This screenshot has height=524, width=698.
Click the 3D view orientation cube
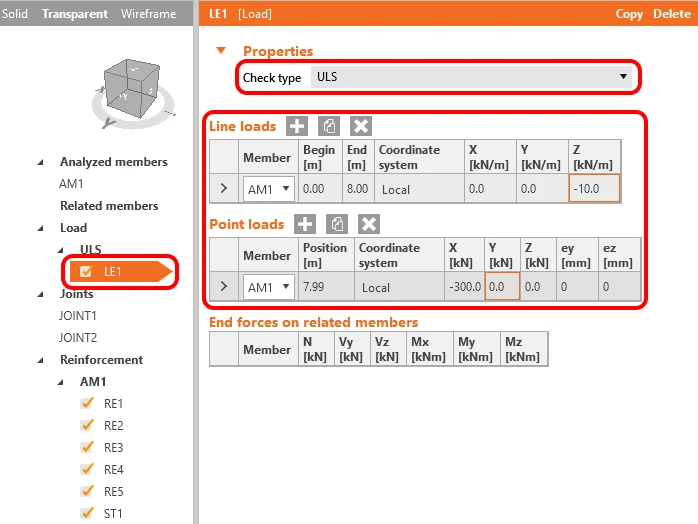(x=132, y=88)
